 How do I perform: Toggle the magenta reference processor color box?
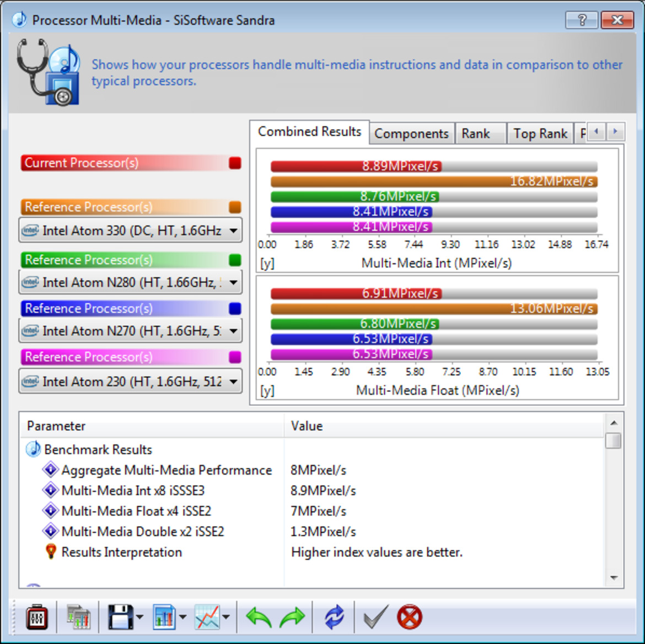point(235,357)
